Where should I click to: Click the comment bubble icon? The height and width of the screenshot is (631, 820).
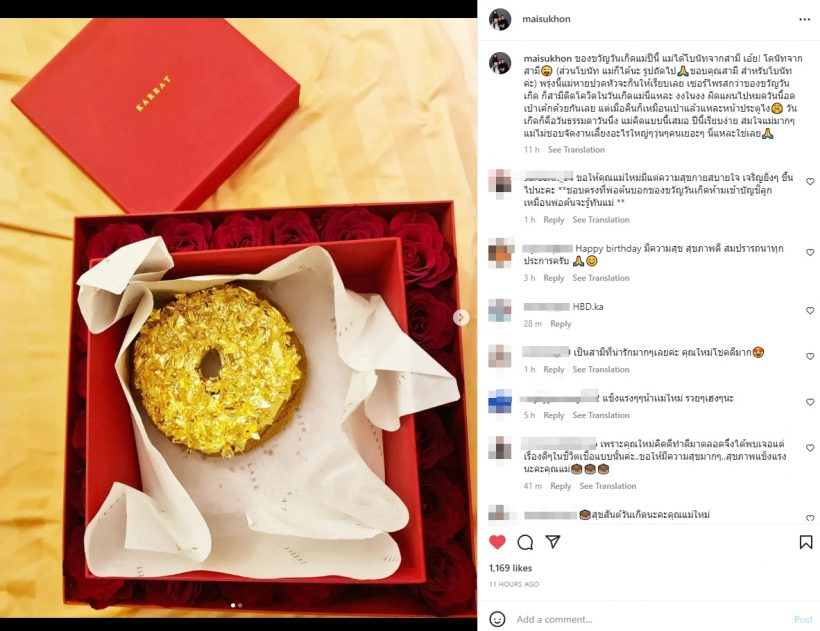click(x=525, y=542)
